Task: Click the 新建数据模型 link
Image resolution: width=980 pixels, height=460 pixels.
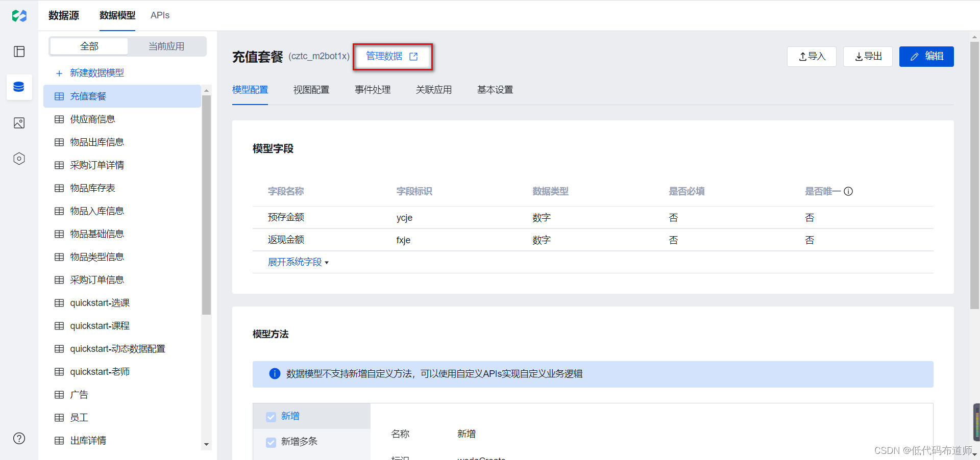Action: [97, 73]
